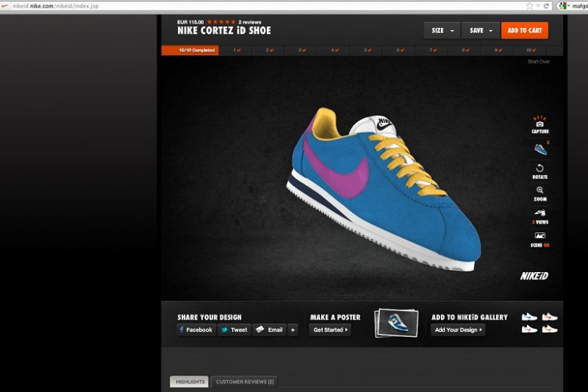Image resolution: width=588 pixels, height=392 pixels.
Task: Reload the page with the refresh icon
Action: 547,6
